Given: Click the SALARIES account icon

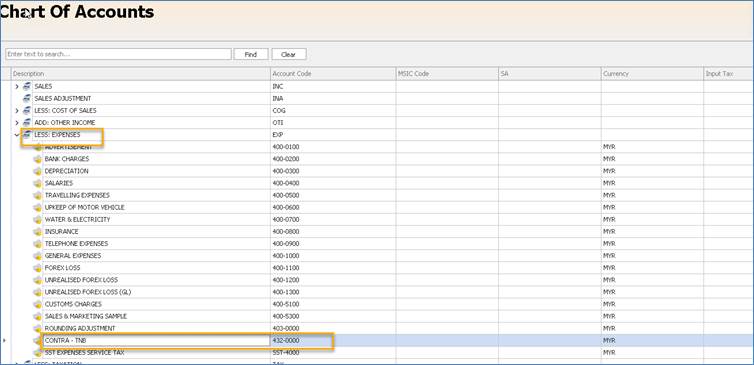Looking at the screenshot, I should pyautogui.click(x=38, y=183).
